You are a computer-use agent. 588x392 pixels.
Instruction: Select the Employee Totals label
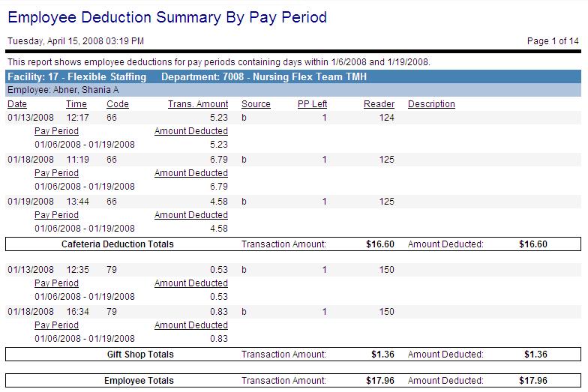pos(138,381)
